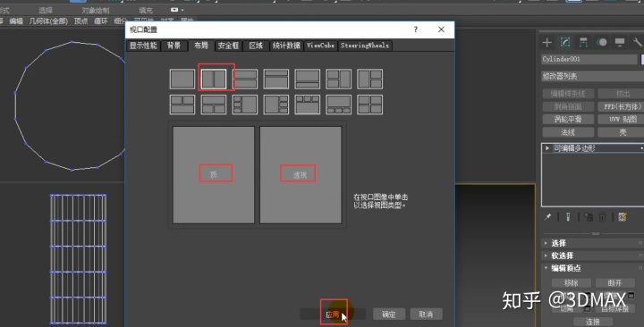This screenshot has width=644, height=327.
Task: Open the 循环 ribbon panel
Action: point(100,21)
